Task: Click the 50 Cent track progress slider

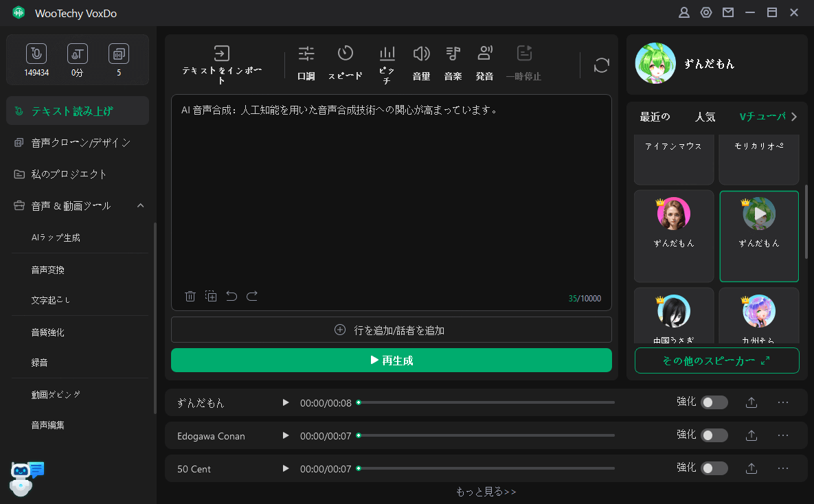Action: pos(486,468)
